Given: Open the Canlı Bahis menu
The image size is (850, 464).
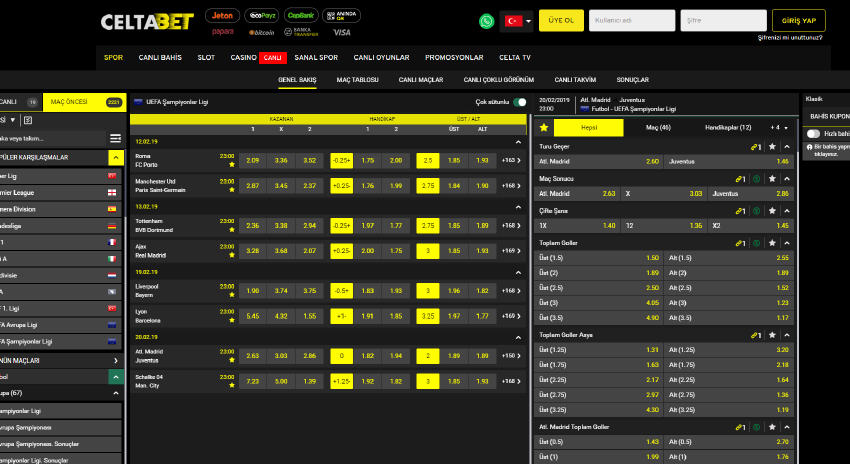Looking at the screenshot, I should point(160,57).
